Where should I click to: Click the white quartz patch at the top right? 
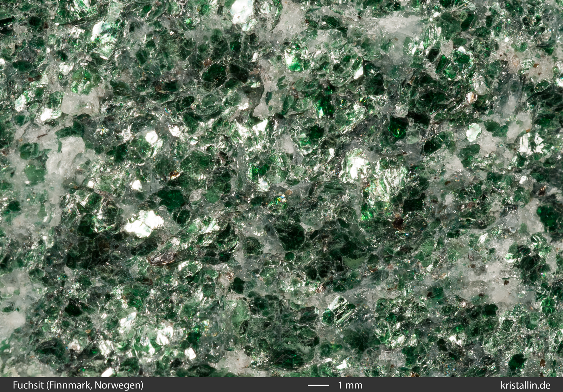398,23
